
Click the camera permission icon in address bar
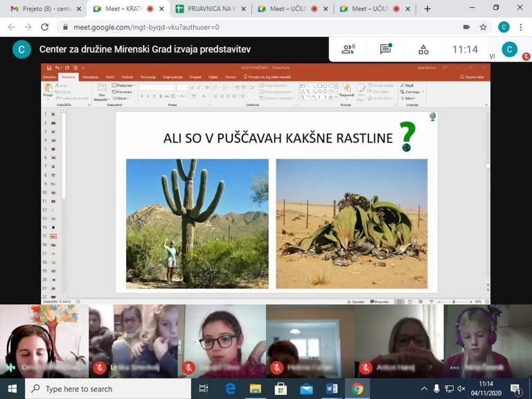[x=466, y=27]
